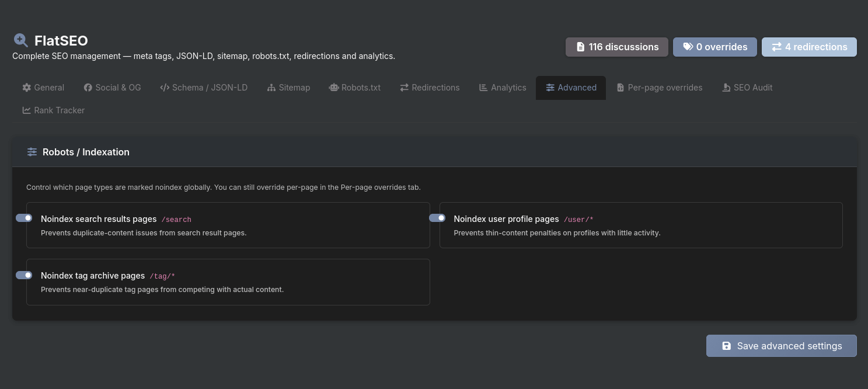This screenshot has width=868, height=389.
Task: Click the 0 overrides badge
Action: tap(715, 47)
